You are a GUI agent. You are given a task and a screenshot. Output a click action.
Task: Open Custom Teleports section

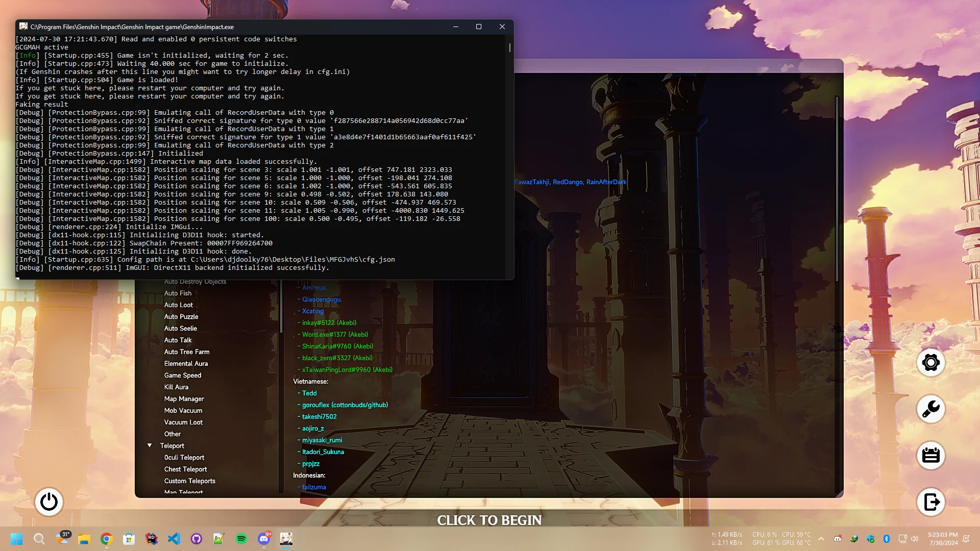pos(189,481)
